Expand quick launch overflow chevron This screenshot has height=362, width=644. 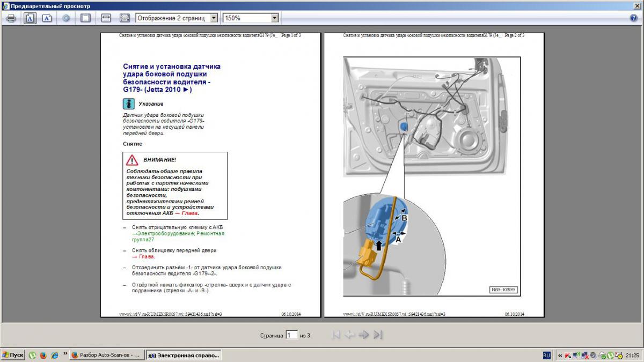pos(65,354)
